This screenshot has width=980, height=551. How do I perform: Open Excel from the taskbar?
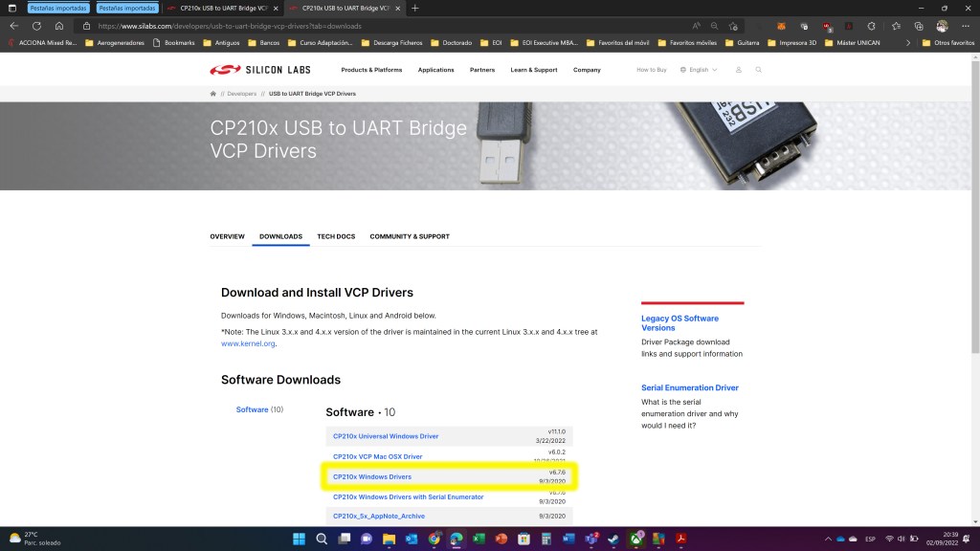click(478, 539)
